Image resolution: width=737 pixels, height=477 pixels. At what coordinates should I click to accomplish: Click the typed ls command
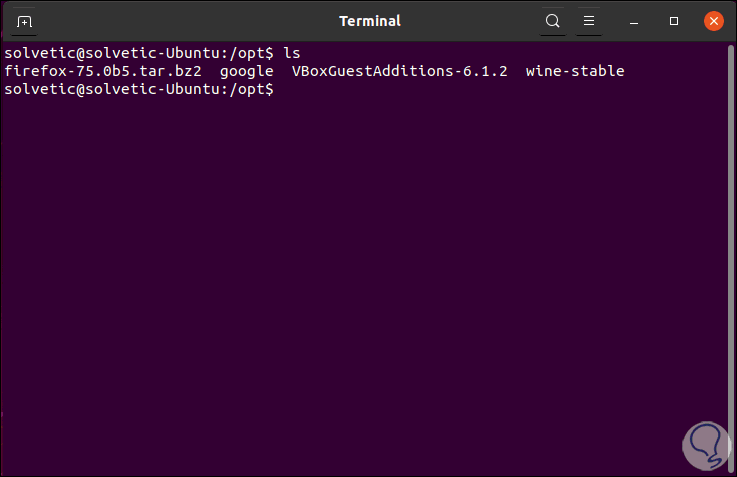click(x=292, y=52)
